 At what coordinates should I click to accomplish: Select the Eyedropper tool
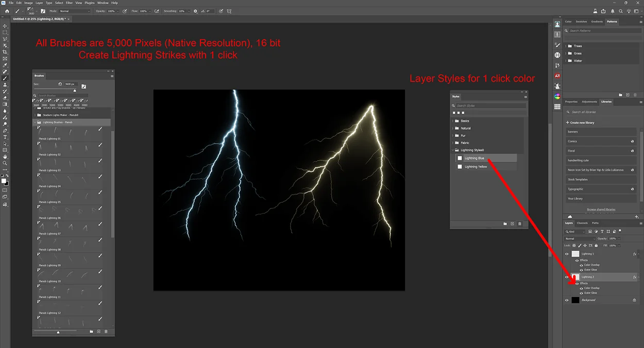click(5, 65)
